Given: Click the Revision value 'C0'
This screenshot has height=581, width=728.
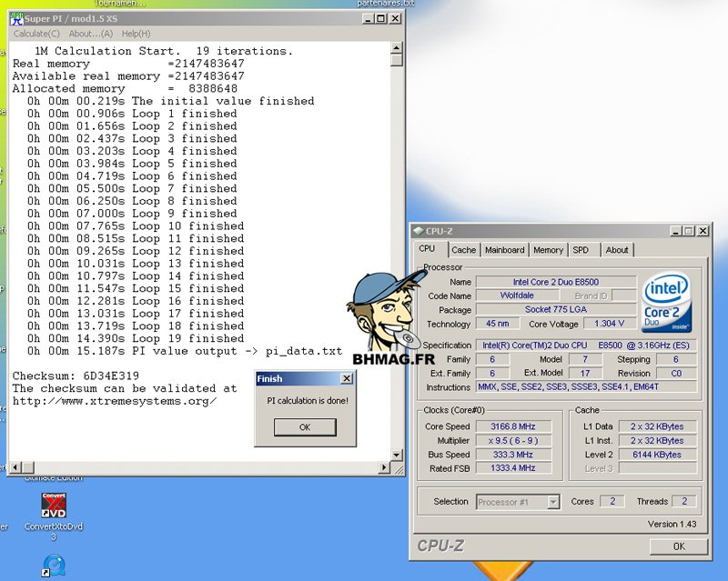Looking at the screenshot, I should click(x=676, y=373).
